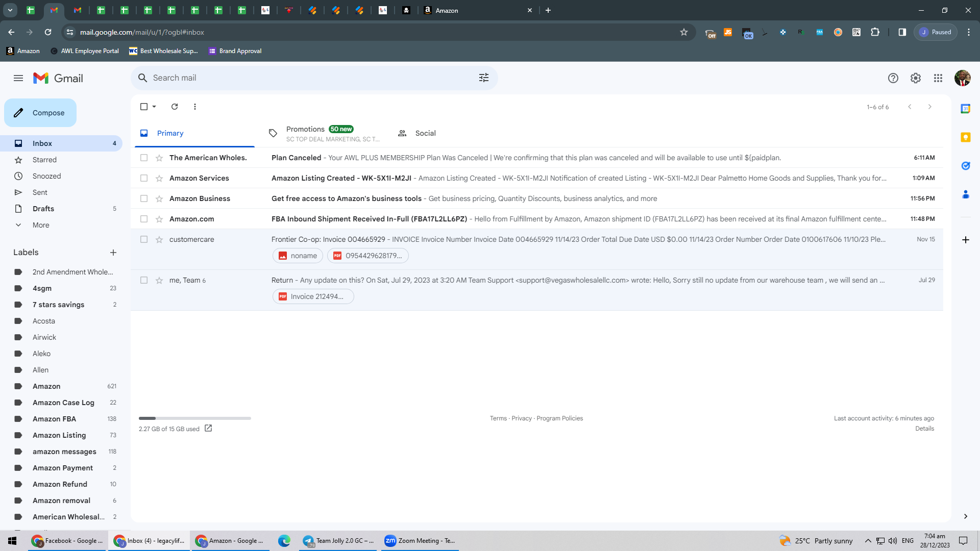
Task: Star the Amazon Business email
Action: tap(159, 198)
